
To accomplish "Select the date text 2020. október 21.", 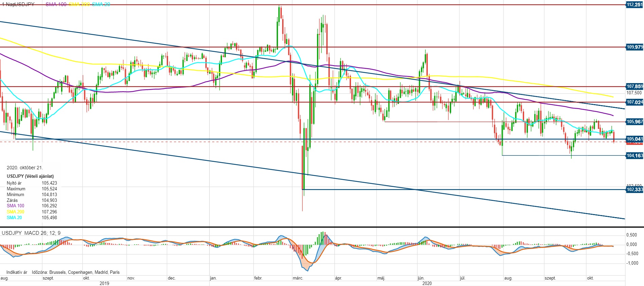I will click(x=25, y=168).
